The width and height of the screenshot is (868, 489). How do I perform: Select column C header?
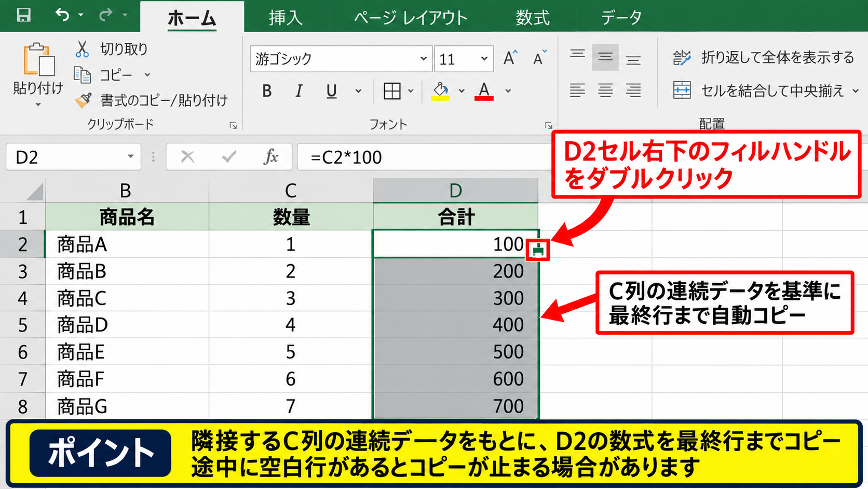coord(291,191)
